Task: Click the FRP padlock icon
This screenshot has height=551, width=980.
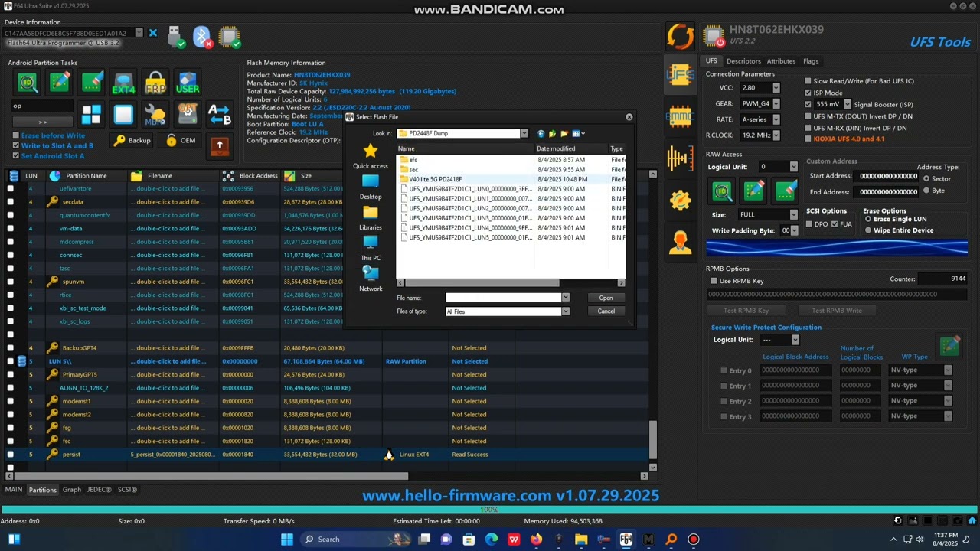Action: [x=155, y=83]
